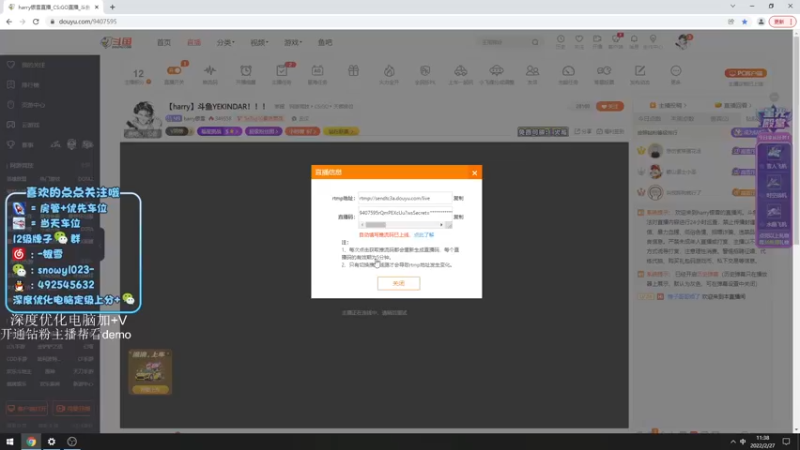The image size is (800, 450).
Task: Click the orange PC客户端 button
Action: click(745, 73)
